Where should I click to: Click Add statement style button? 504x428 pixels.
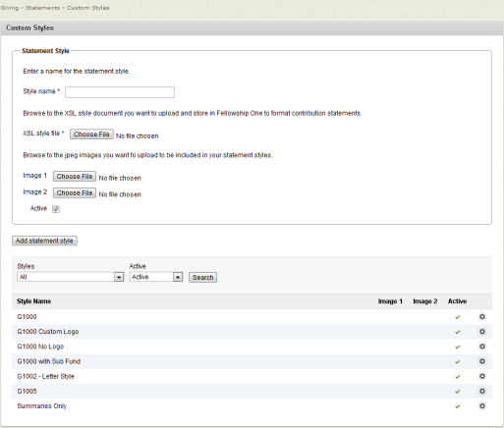click(44, 241)
